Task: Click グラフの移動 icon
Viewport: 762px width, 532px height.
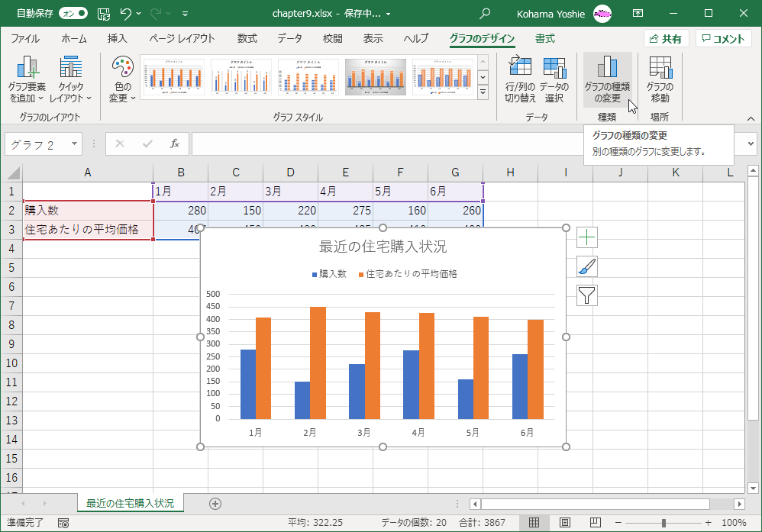Action: point(660,79)
